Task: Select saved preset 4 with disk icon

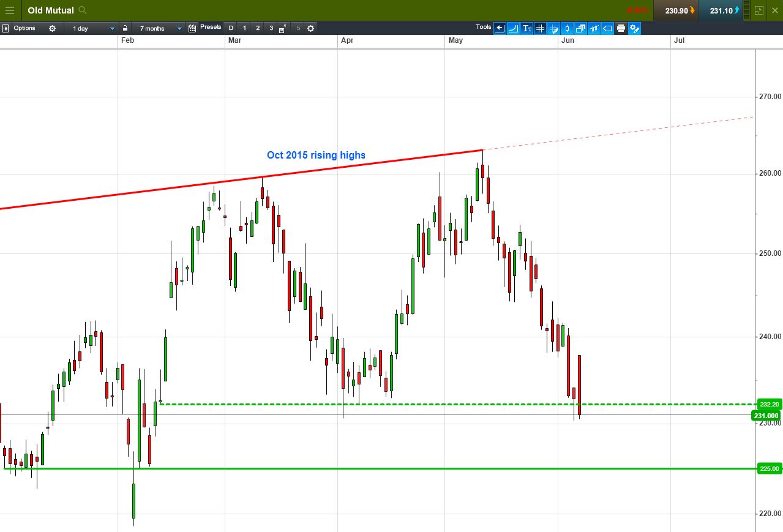Action: click(x=283, y=28)
